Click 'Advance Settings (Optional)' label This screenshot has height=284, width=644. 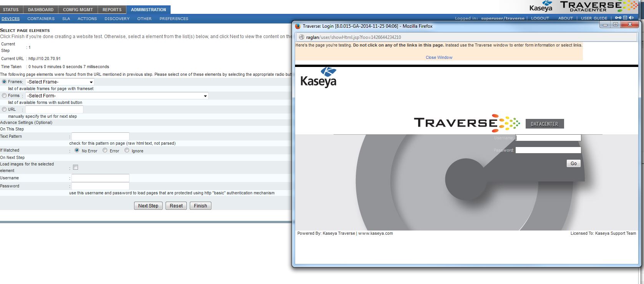[26, 122]
